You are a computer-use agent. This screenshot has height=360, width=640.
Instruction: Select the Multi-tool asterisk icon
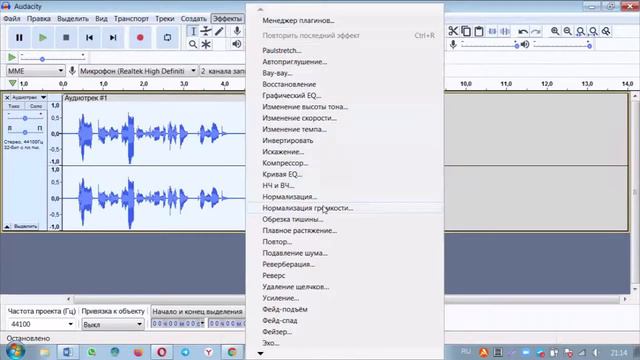point(206,44)
